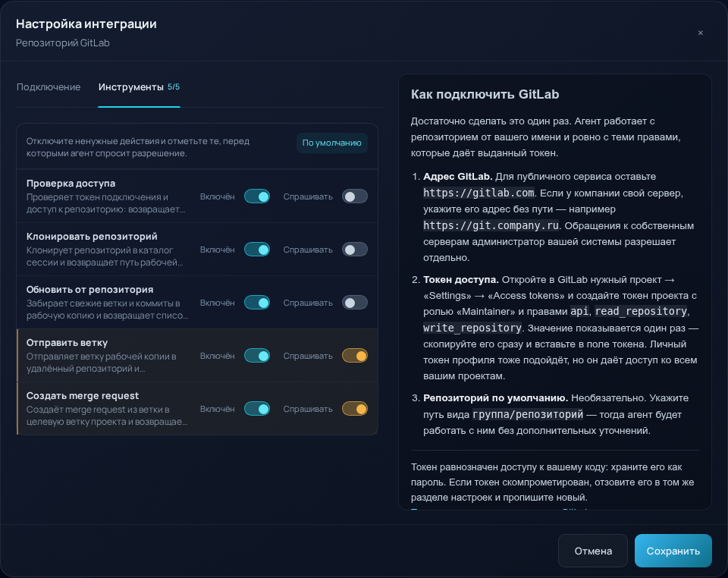The image size is (728, 578).
Task: Click the Настройка интеграции dialog title
Action: pos(86,24)
